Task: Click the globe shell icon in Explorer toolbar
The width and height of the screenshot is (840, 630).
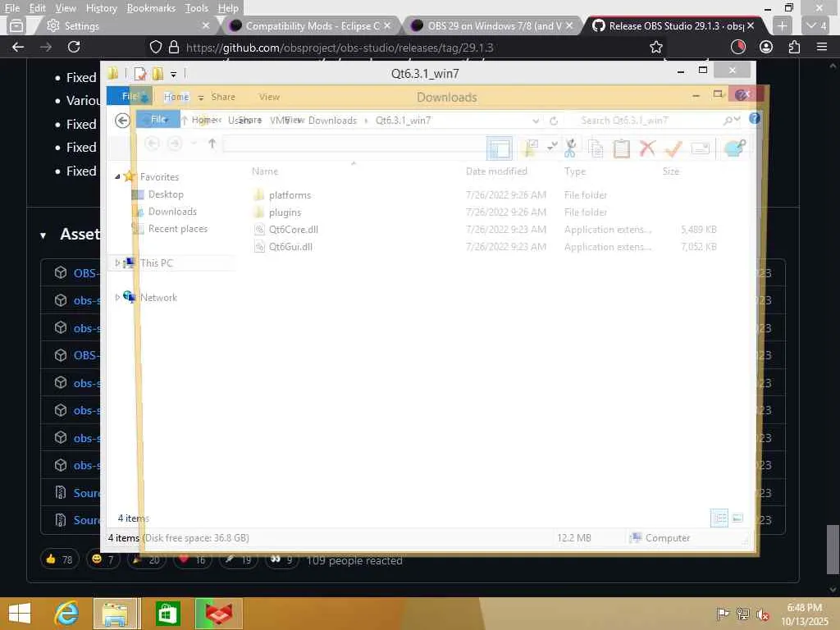Action: point(734,148)
